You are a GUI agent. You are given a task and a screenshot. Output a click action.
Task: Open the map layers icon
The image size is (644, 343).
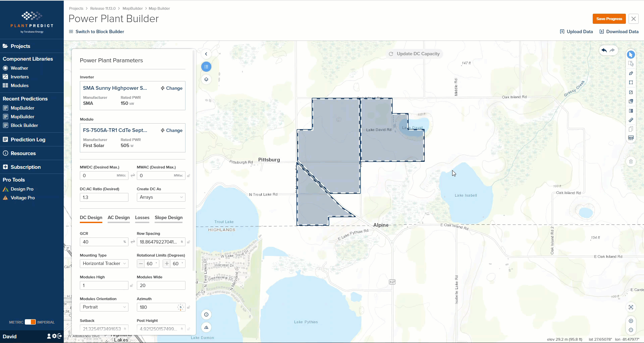206,79
